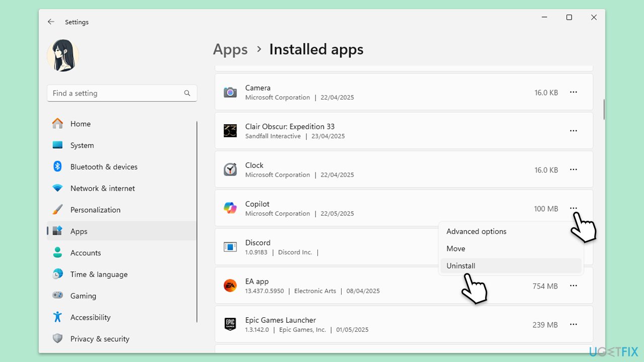The height and width of the screenshot is (362, 644).
Task: Click the Clock app icon
Action: (230, 169)
